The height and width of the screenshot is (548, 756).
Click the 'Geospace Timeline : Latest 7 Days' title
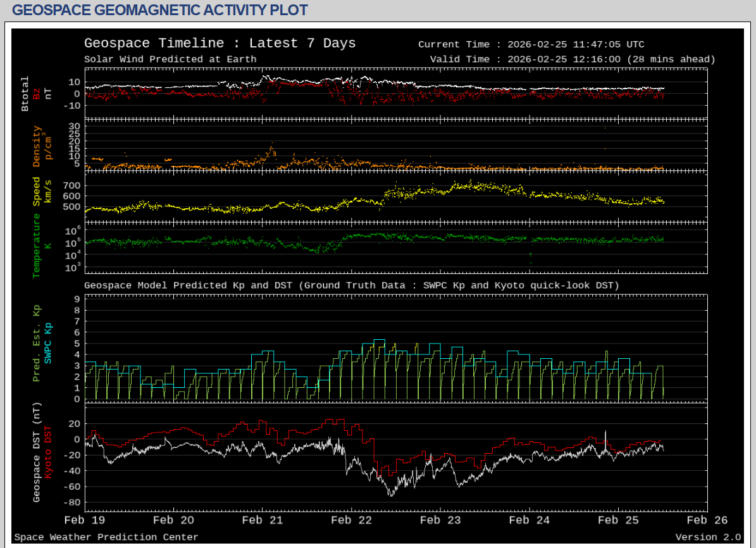pos(220,44)
